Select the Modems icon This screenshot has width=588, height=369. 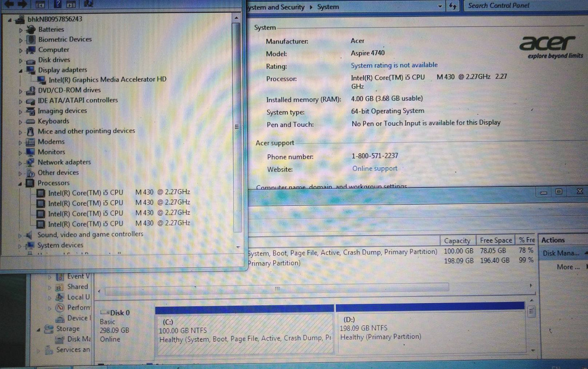tap(31, 142)
